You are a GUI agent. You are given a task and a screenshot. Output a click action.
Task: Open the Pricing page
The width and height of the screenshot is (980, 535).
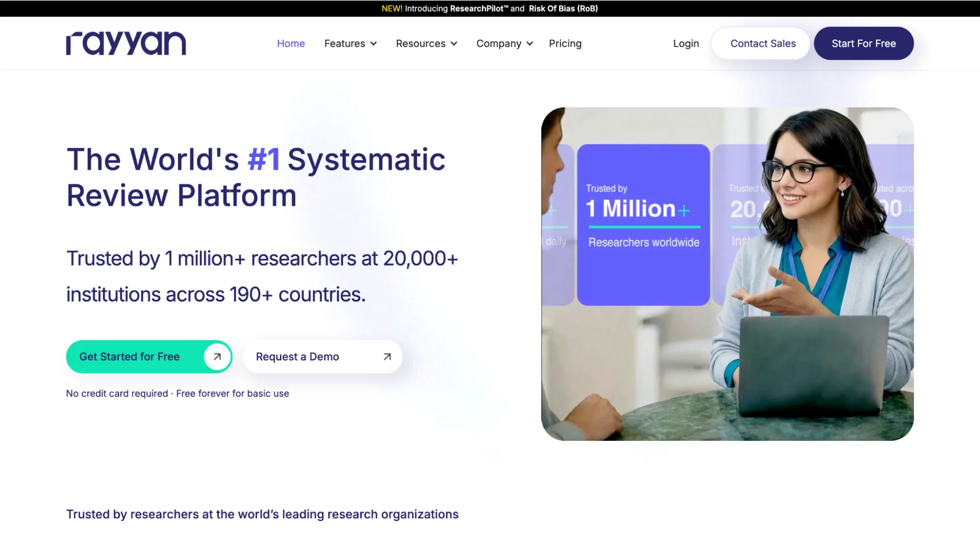point(565,43)
